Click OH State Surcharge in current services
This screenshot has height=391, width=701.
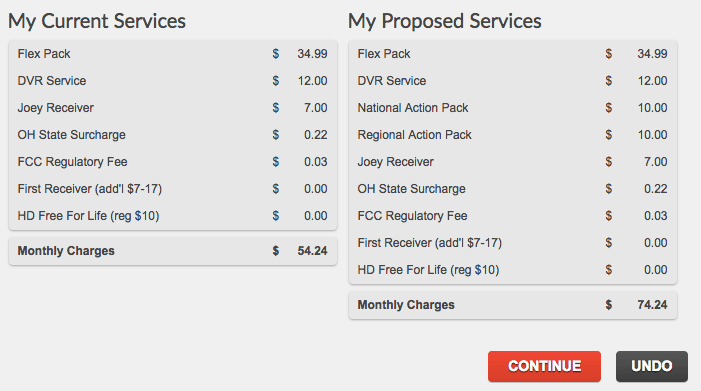72,135
